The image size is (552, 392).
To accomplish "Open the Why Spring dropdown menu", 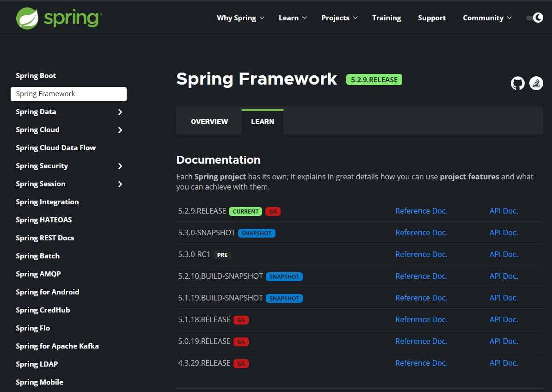I will pos(240,18).
